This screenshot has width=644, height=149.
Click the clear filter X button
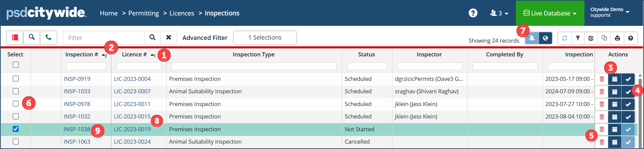(x=169, y=38)
